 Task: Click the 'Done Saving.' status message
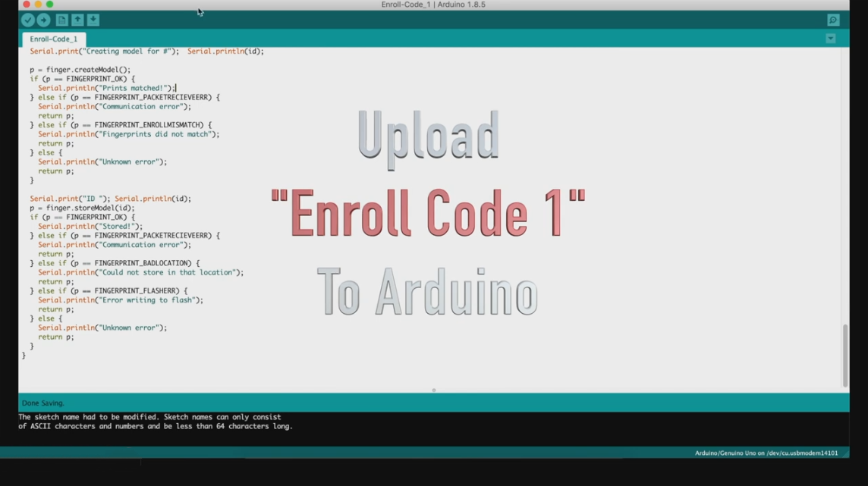click(x=43, y=403)
